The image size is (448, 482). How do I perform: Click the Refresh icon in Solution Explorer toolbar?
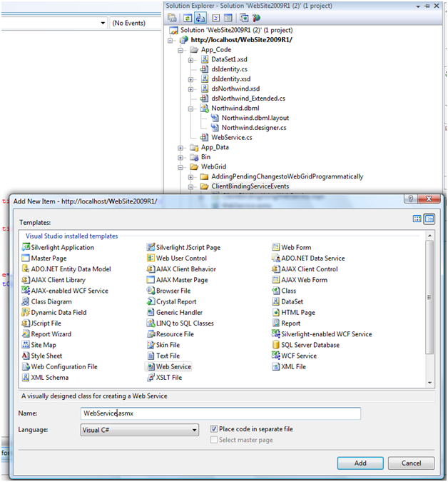187,17
